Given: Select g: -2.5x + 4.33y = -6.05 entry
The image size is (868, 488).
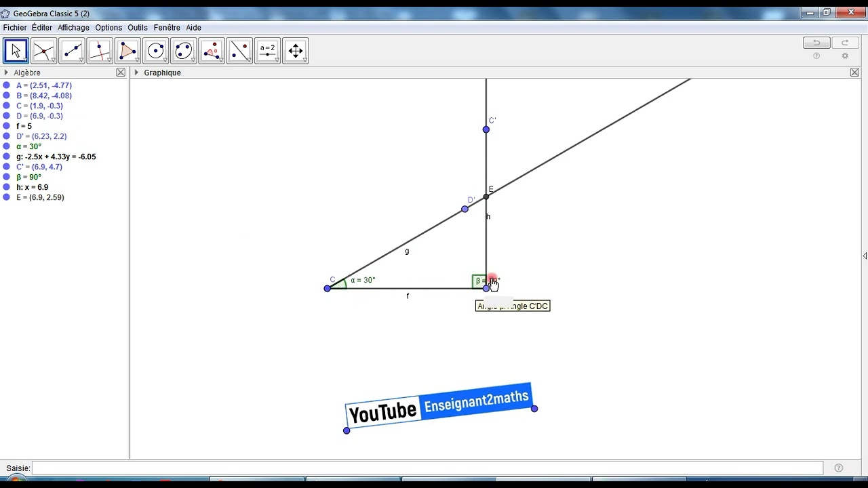Looking at the screenshot, I should pyautogui.click(x=56, y=157).
